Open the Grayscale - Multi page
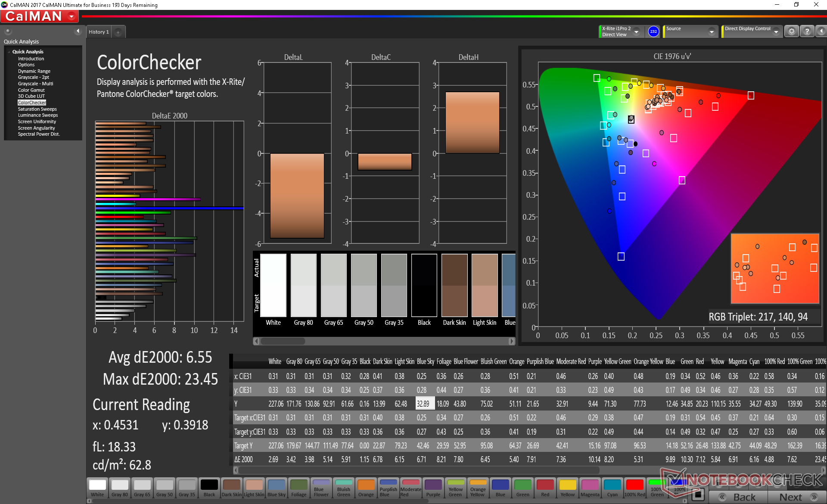This screenshot has height=504, width=827. click(x=35, y=84)
